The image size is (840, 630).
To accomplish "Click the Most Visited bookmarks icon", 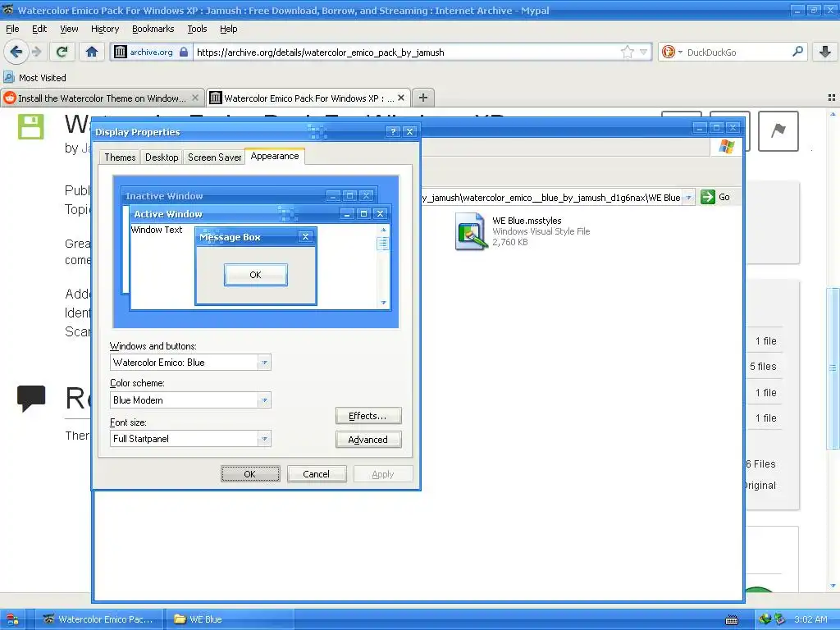I will [x=8, y=78].
